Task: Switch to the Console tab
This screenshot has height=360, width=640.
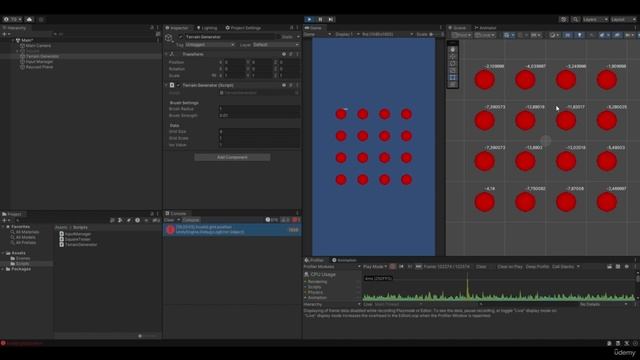Action: (x=176, y=213)
